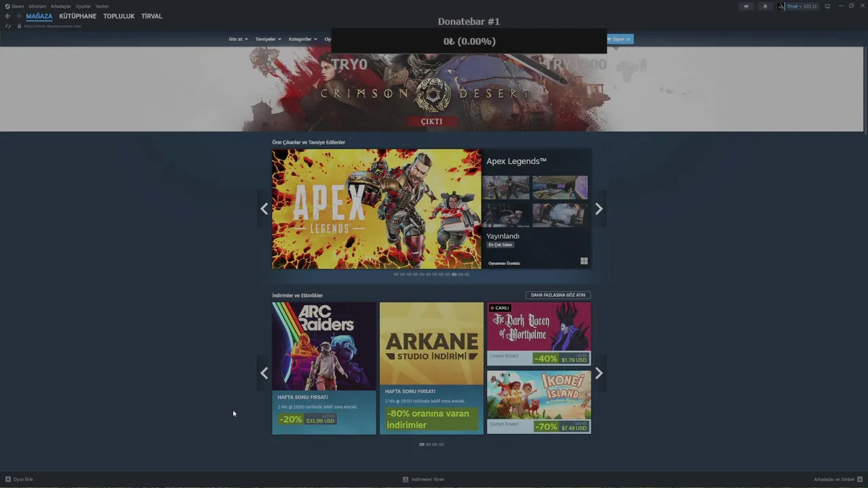868x488 pixels.
Task: Click the Crimson Desert ÇIKTI banner
Action: pyautogui.click(x=431, y=89)
